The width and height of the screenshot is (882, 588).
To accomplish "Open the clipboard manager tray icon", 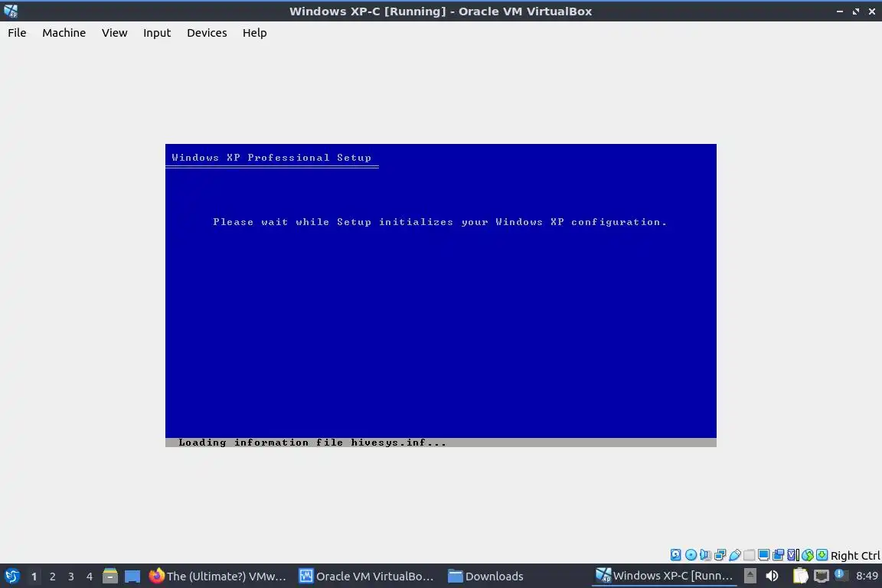I will tap(800, 576).
